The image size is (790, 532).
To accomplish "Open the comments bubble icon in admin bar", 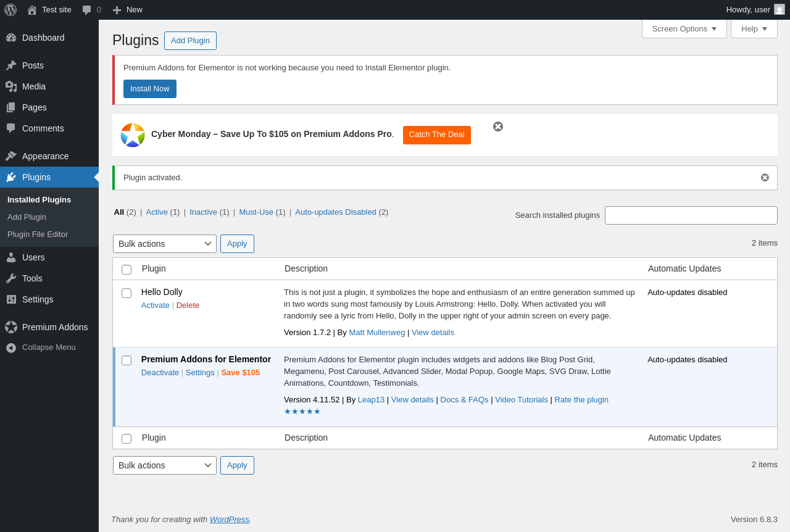I will [87, 10].
